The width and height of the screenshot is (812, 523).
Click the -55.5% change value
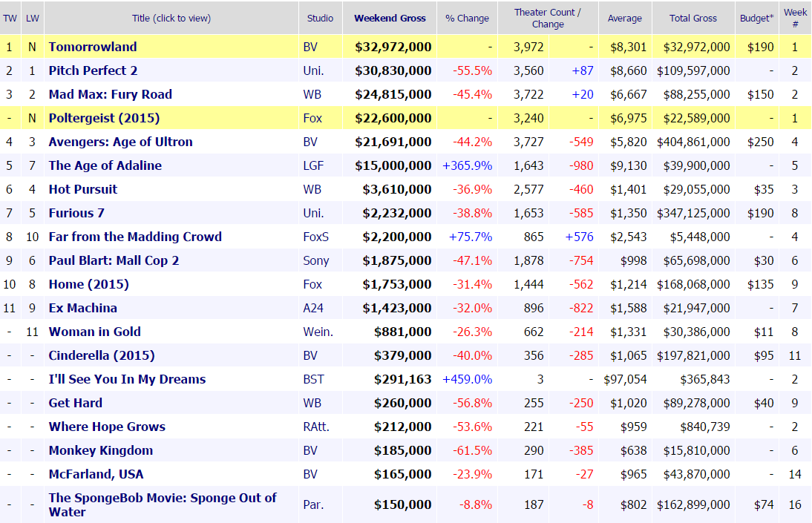(x=472, y=70)
